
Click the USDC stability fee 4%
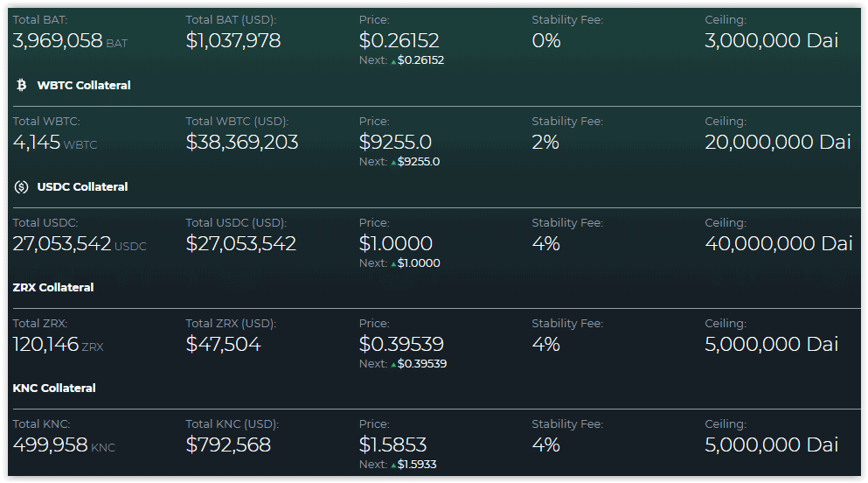(545, 244)
